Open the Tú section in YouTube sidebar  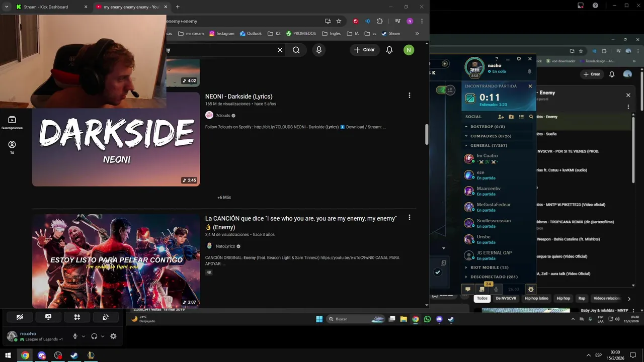point(12,147)
